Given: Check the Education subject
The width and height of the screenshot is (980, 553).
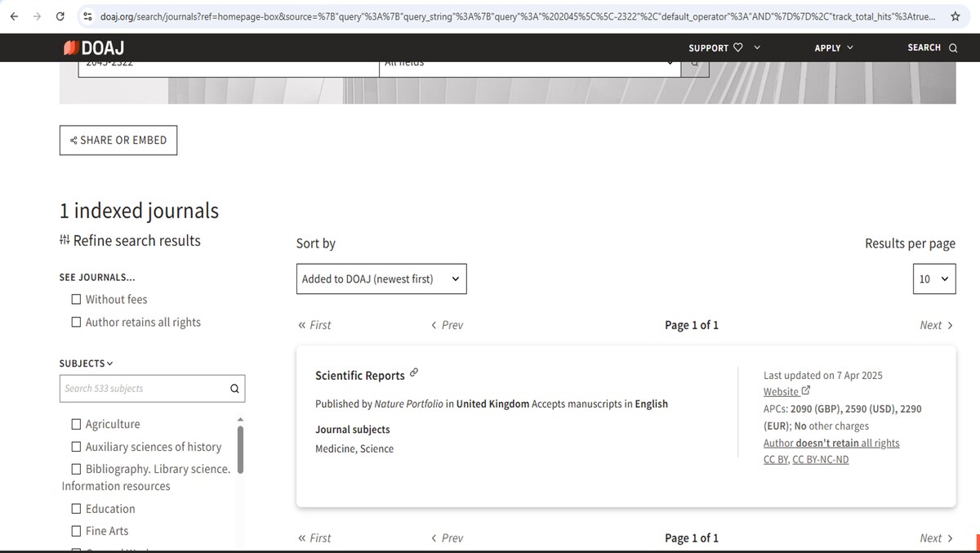Looking at the screenshot, I should click(76, 508).
